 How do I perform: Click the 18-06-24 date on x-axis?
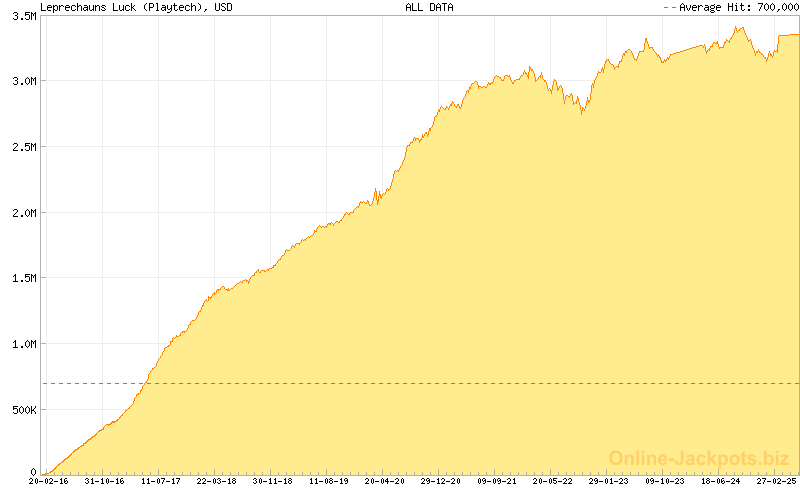pyautogui.click(x=721, y=482)
